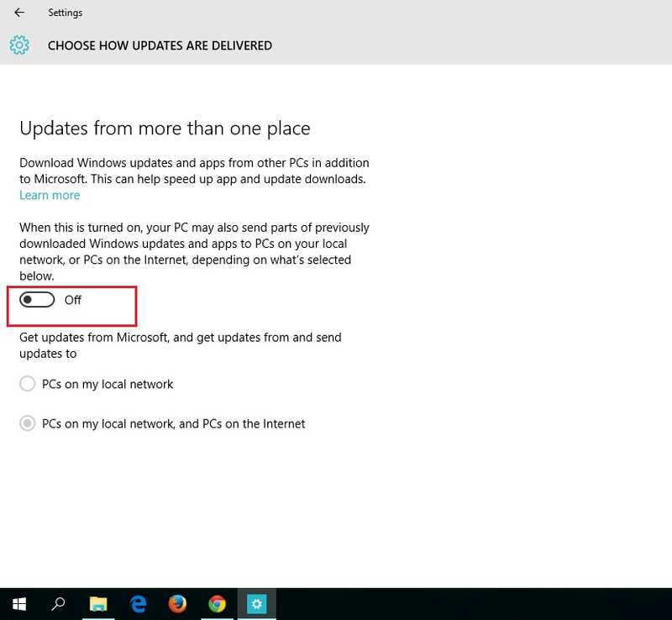Click the back arrow in Settings
The image size is (672, 620).
(19, 13)
